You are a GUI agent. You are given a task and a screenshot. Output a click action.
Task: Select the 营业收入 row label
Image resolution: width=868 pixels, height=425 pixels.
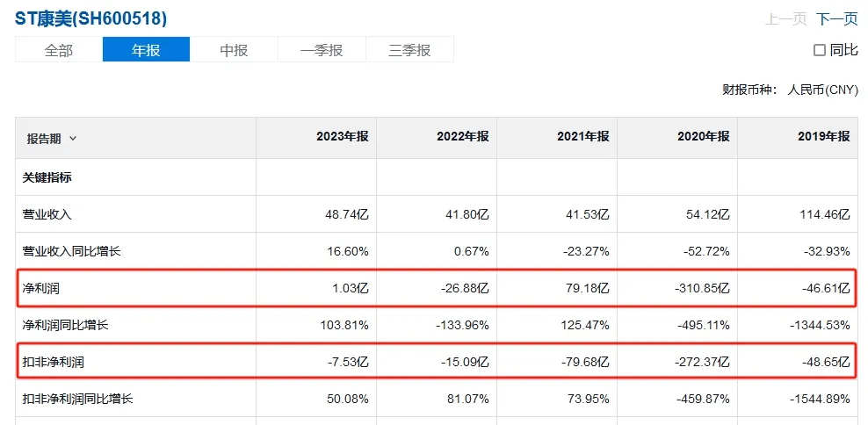pyautogui.click(x=47, y=214)
